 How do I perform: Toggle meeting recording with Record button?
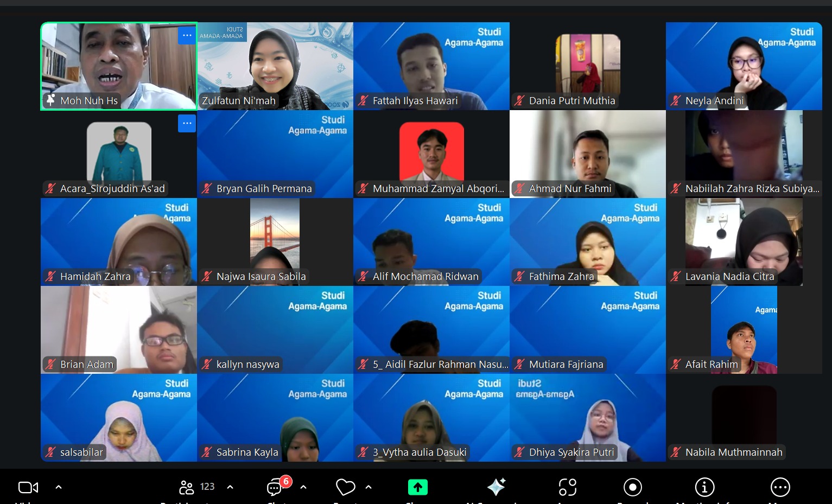pos(632,487)
